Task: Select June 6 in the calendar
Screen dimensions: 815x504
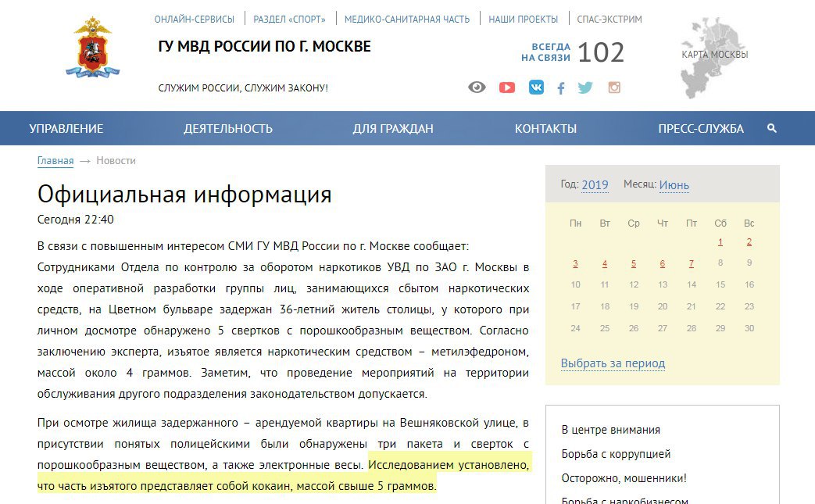Action: 662,263
